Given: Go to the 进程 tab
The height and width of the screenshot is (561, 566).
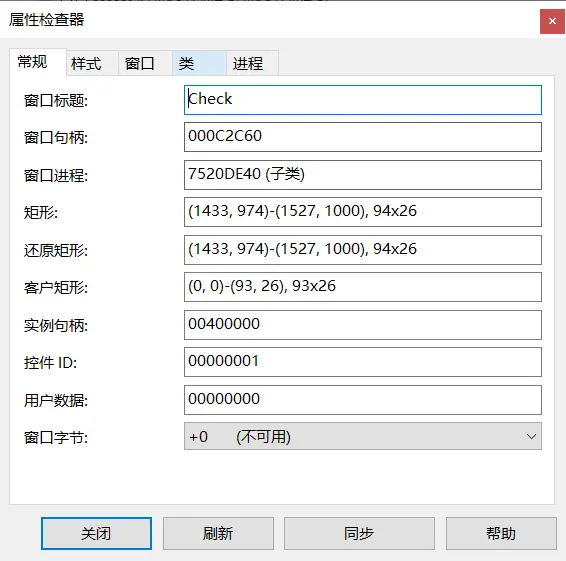Looking at the screenshot, I should pyautogui.click(x=252, y=64).
